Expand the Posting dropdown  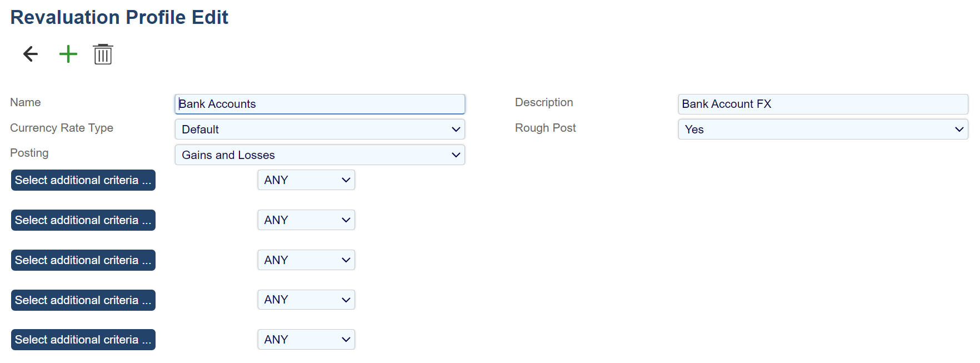point(319,155)
